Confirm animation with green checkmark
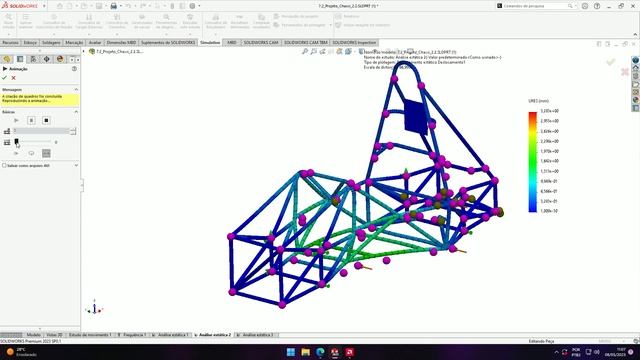This screenshot has width=640, height=360. click(x=4, y=78)
